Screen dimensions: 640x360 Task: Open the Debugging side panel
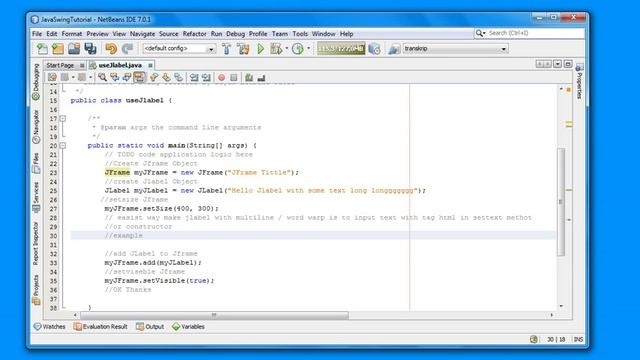(x=36, y=82)
